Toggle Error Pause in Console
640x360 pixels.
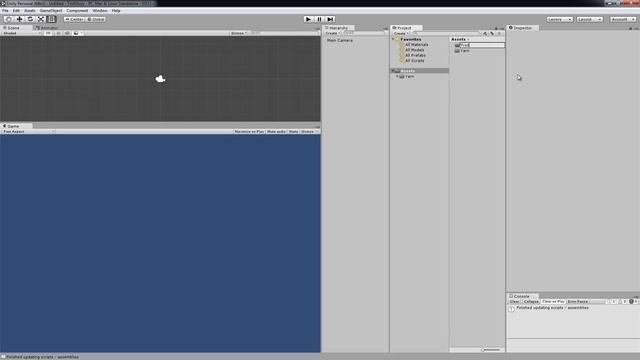(578, 301)
